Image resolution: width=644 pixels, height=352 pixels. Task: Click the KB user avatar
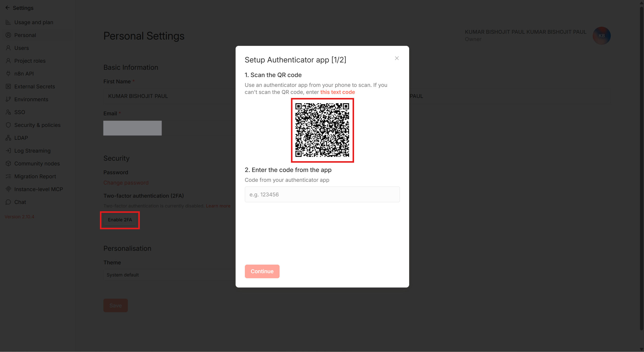pos(601,36)
